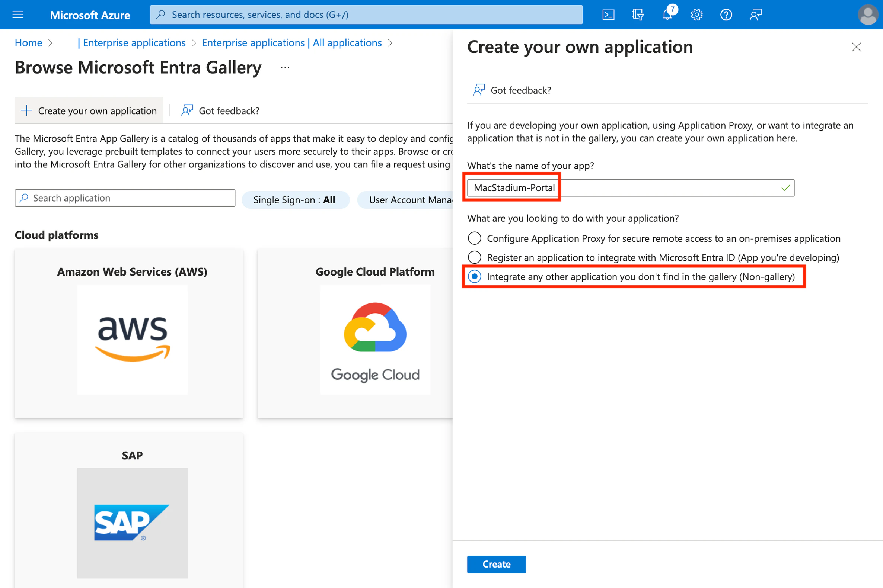The width and height of the screenshot is (883, 588).
Task: Open the hamburger portal menu
Action: click(17, 15)
